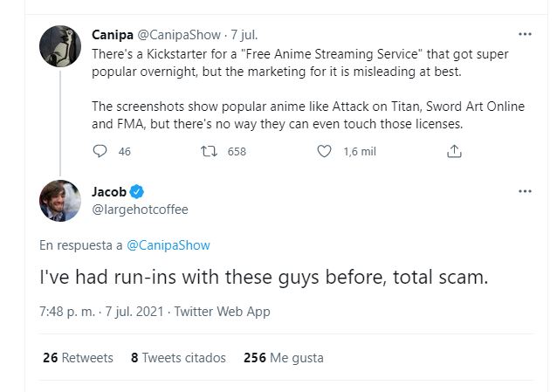Click Jacob's reply text about total scam
The image size is (557, 392).
261,279
